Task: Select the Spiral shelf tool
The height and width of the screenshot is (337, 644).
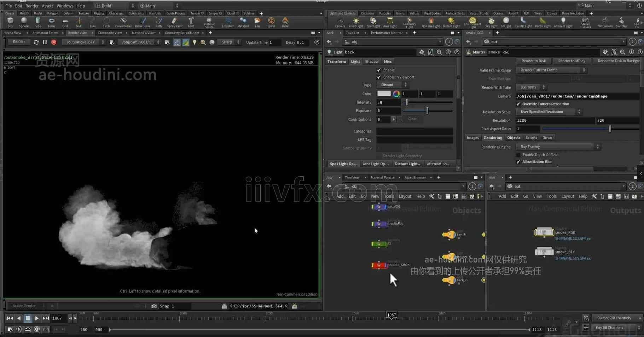Action: [271, 22]
